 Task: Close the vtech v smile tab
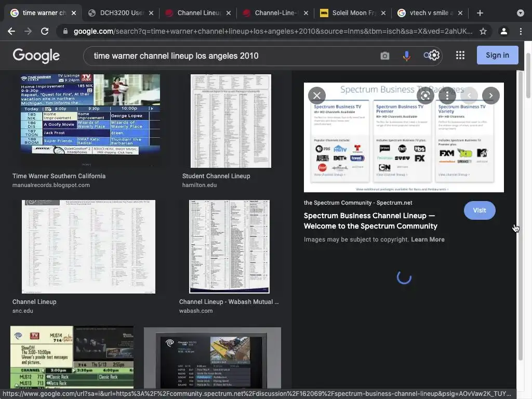[460, 13]
